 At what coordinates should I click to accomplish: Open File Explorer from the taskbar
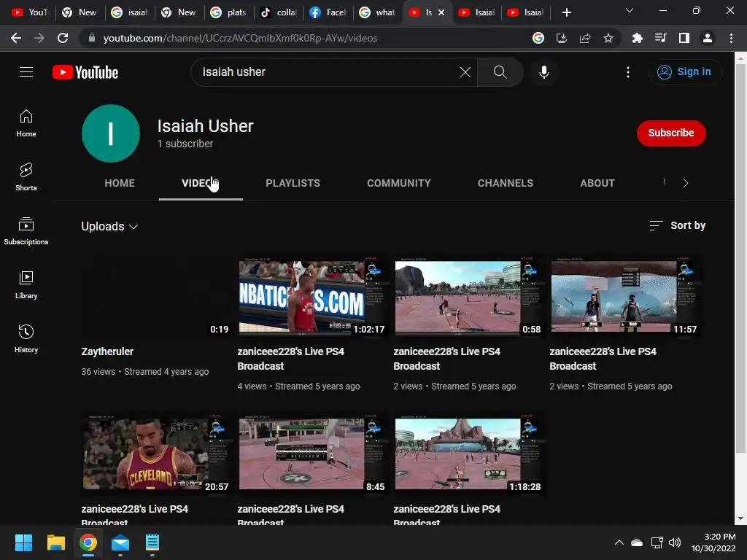pyautogui.click(x=55, y=542)
